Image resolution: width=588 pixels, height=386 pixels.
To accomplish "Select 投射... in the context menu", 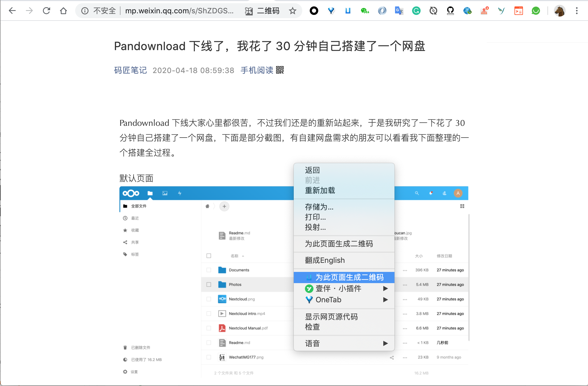I will (344, 227).
